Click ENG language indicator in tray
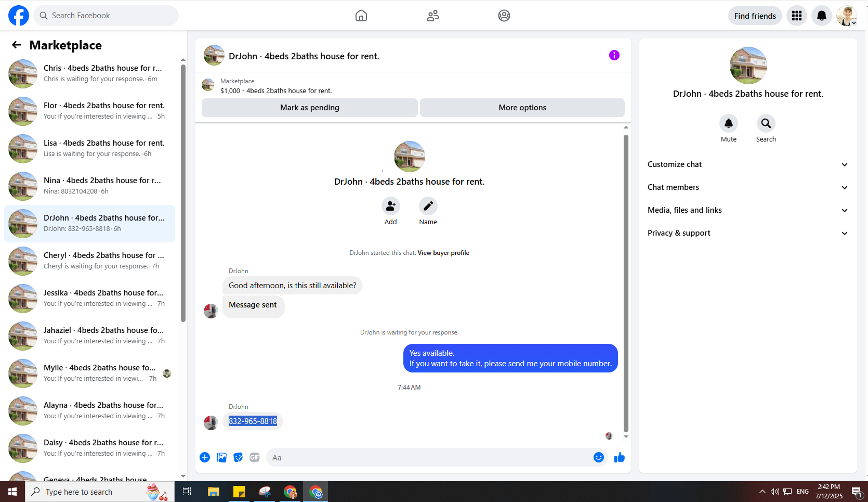Image resolution: width=868 pixels, height=502 pixels. coord(803,492)
